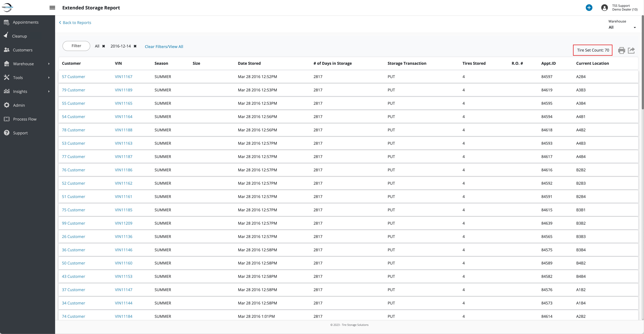Image resolution: width=644 pixels, height=334 pixels.
Task: Expand the Insights sidebar submenu
Action: 49,91
